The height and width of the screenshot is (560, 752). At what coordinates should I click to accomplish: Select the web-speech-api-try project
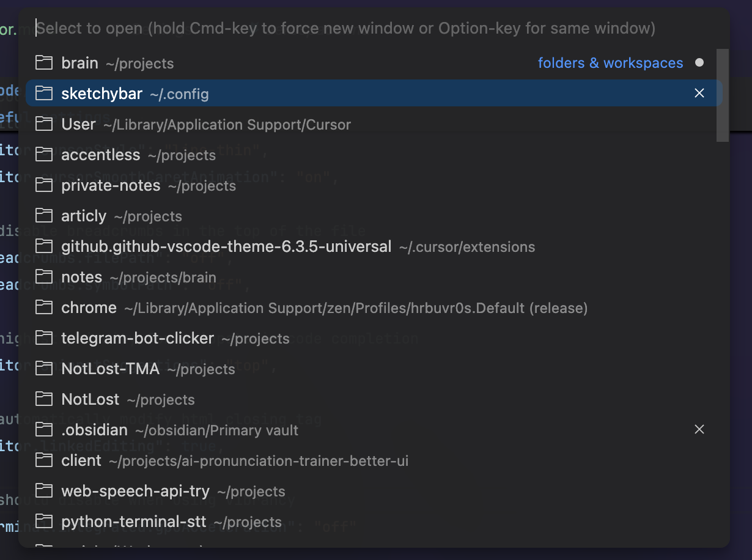tap(136, 491)
